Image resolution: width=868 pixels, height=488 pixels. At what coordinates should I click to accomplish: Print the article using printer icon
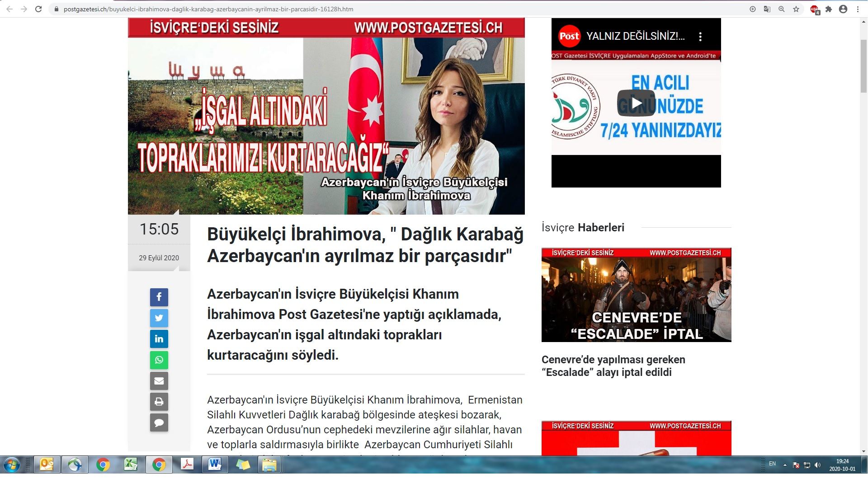(x=159, y=402)
